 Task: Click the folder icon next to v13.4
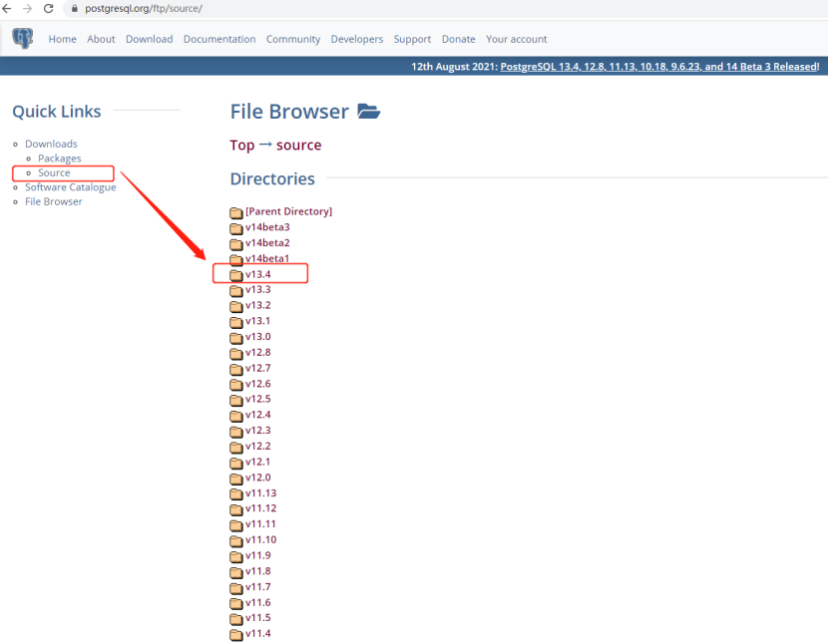tap(236, 274)
